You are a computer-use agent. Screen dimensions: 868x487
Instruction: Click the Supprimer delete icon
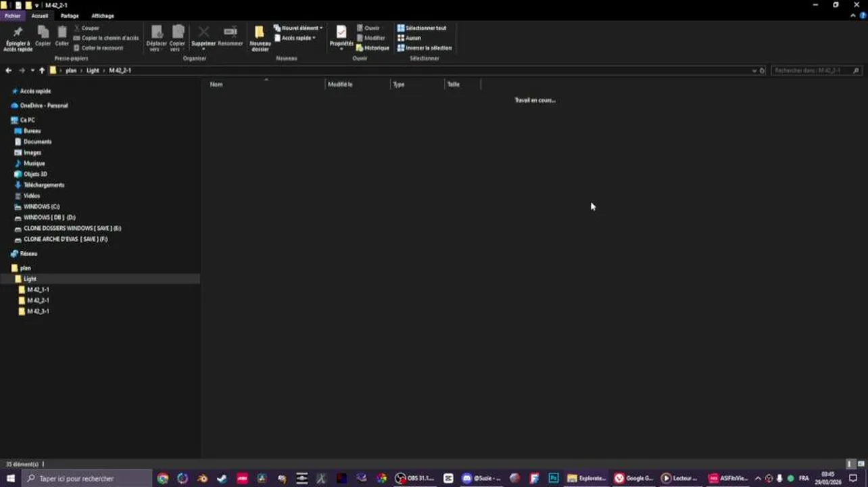pos(203,32)
